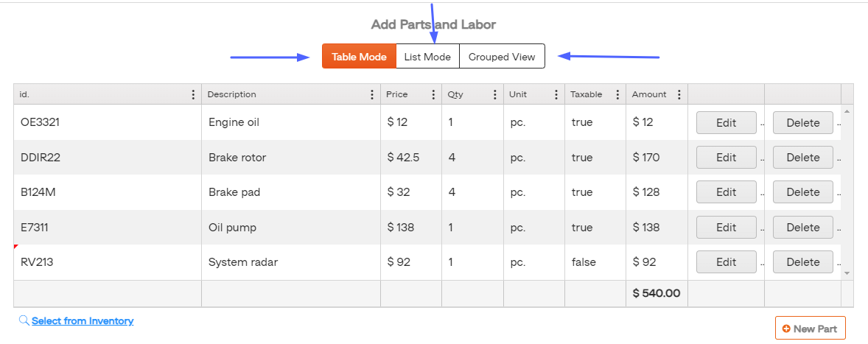The width and height of the screenshot is (868, 344).
Task: Delete the Oil pump part
Action: coord(802,228)
